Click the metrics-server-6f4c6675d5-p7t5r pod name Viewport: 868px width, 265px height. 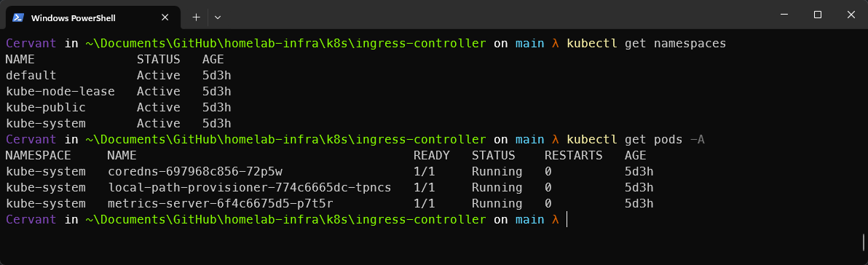[221, 204]
